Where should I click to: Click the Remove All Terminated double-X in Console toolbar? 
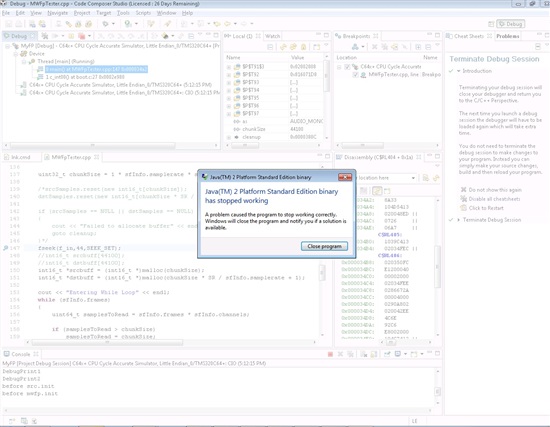click(x=350, y=354)
